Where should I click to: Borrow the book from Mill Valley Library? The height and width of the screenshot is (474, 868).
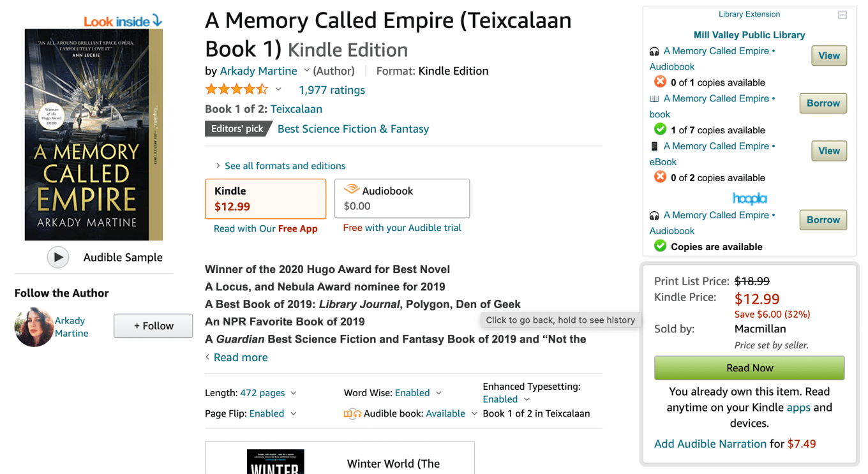tap(823, 103)
